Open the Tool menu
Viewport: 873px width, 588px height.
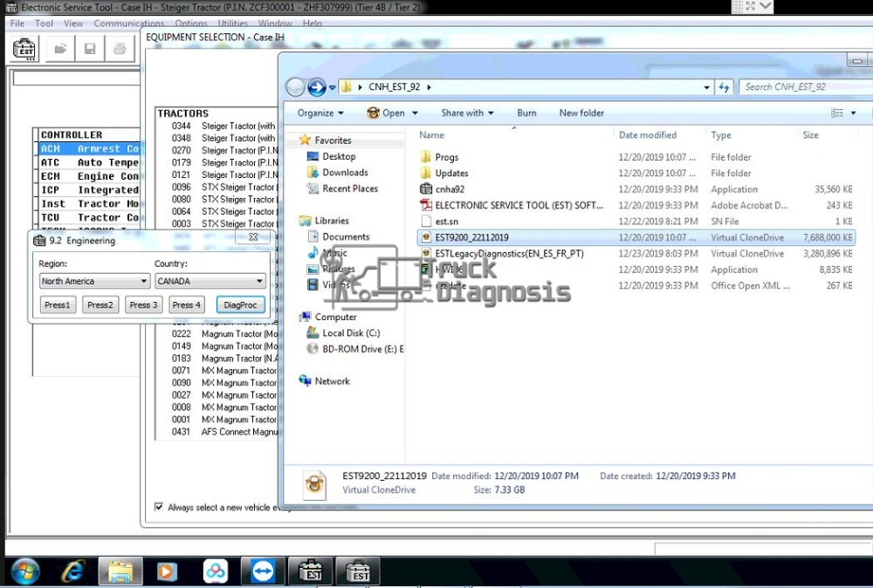[44, 24]
